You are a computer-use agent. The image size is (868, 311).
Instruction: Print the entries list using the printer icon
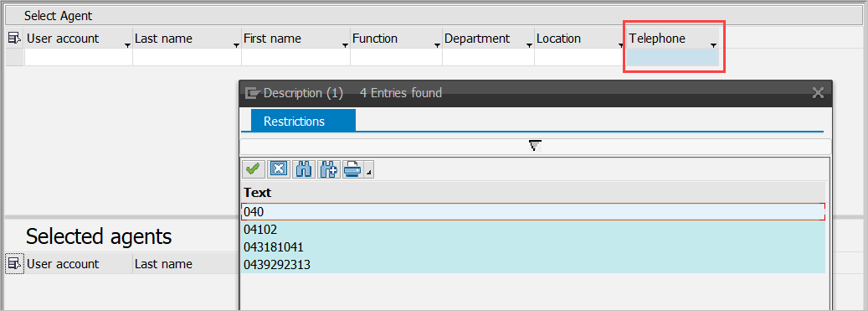click(x=352, y=169)
